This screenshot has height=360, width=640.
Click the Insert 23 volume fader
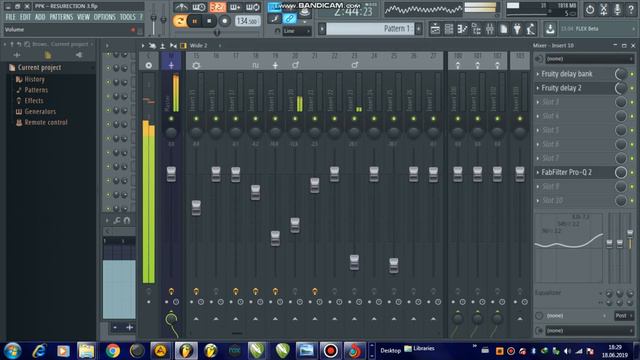(x=354, y=262)
